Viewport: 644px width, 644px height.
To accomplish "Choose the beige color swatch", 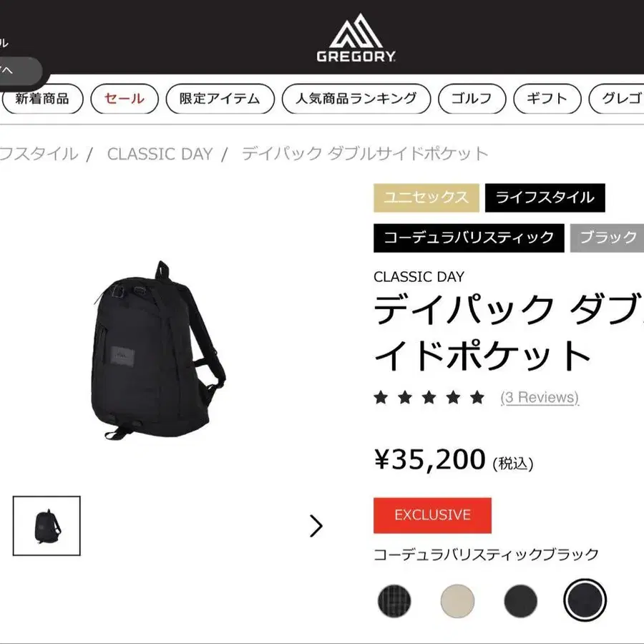I will coord(457,601).
